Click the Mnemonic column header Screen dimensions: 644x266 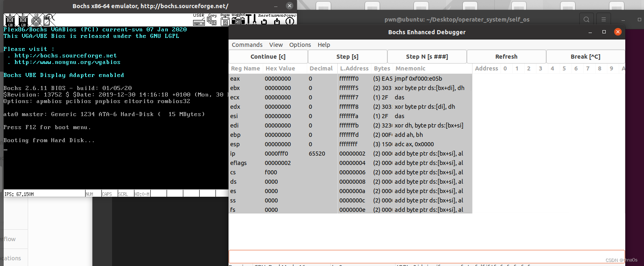411,68
